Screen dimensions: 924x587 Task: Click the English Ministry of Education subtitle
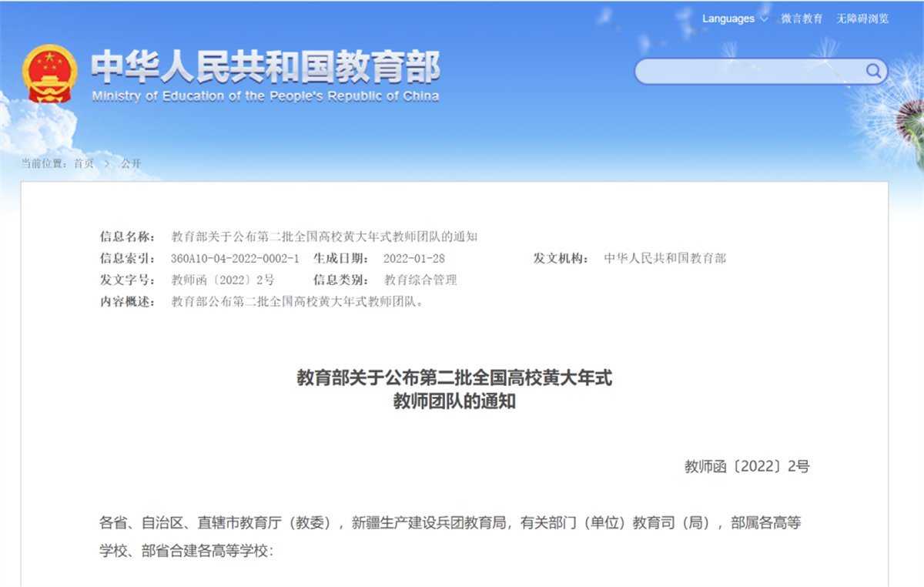click(x=266, y=96)
